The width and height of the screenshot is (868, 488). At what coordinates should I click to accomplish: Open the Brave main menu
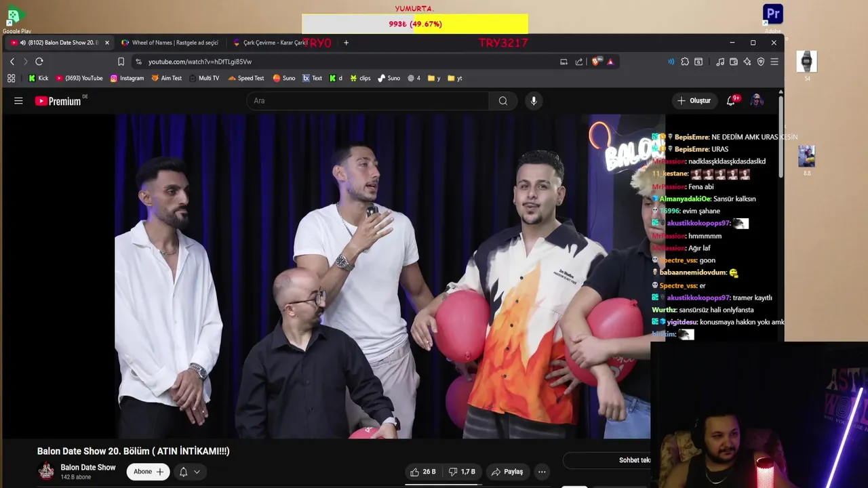(774, 62)
